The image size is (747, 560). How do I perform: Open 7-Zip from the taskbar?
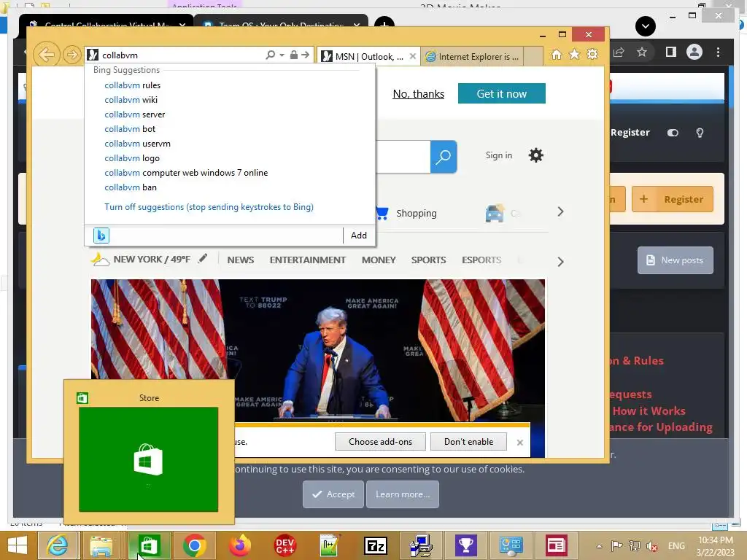(375, 545)
